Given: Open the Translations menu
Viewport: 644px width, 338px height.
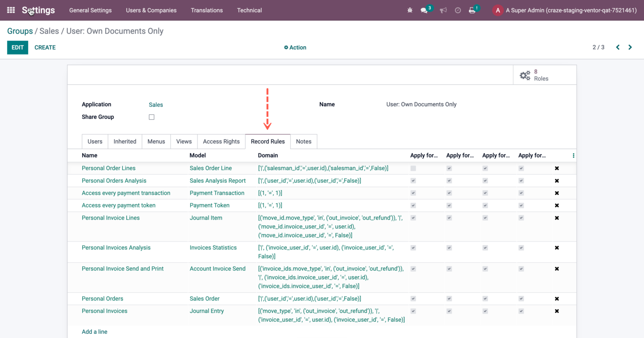Looking at the screenshot, I should coord(207,10).
